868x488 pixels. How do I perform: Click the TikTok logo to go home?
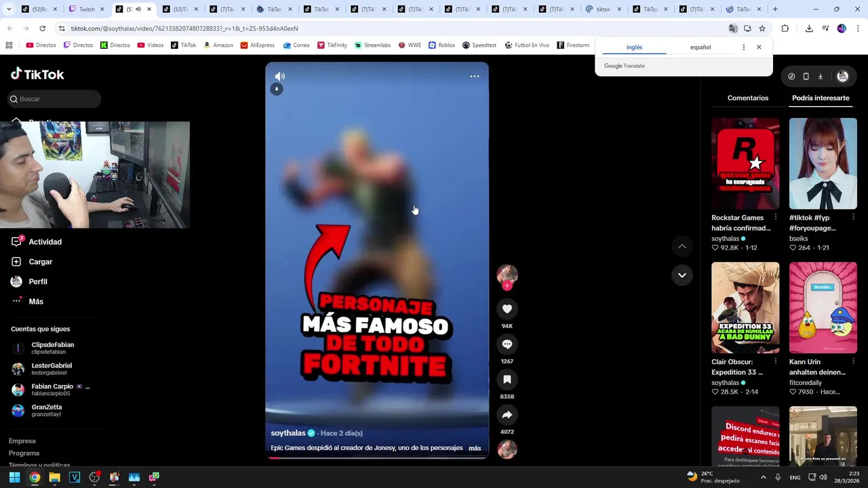37,74
